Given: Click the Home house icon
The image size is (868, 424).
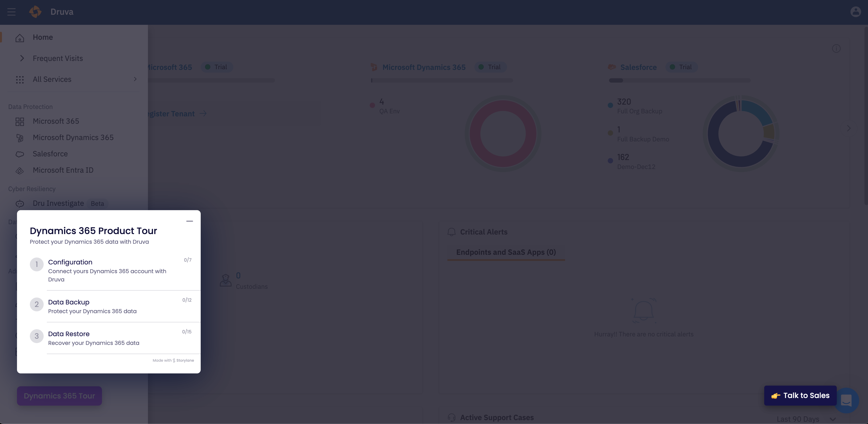Looking at the screenshot, I should tap(20, 38).
